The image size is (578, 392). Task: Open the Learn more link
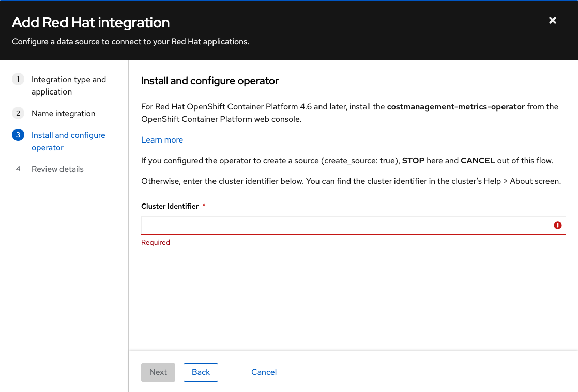click(162, 140)
